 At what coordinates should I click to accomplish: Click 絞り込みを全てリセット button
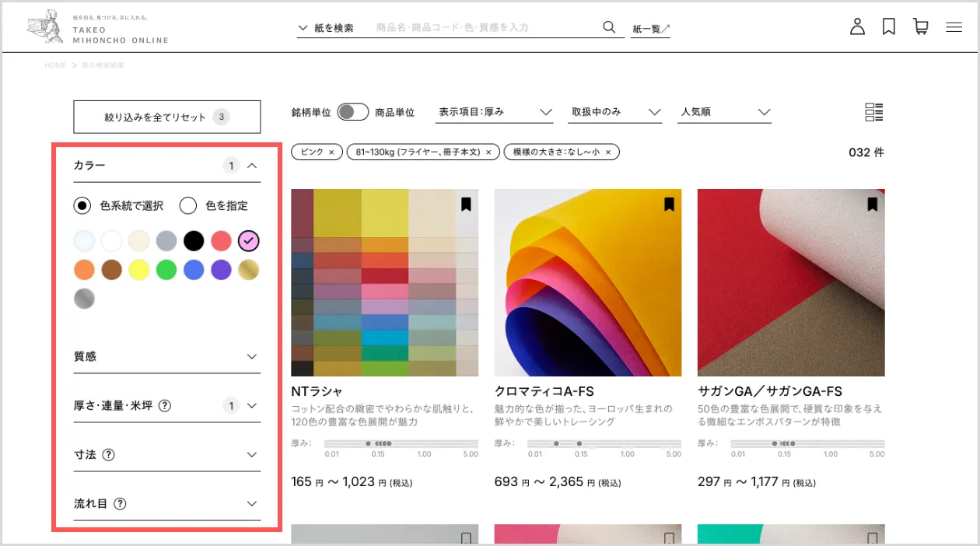point(166,117)
